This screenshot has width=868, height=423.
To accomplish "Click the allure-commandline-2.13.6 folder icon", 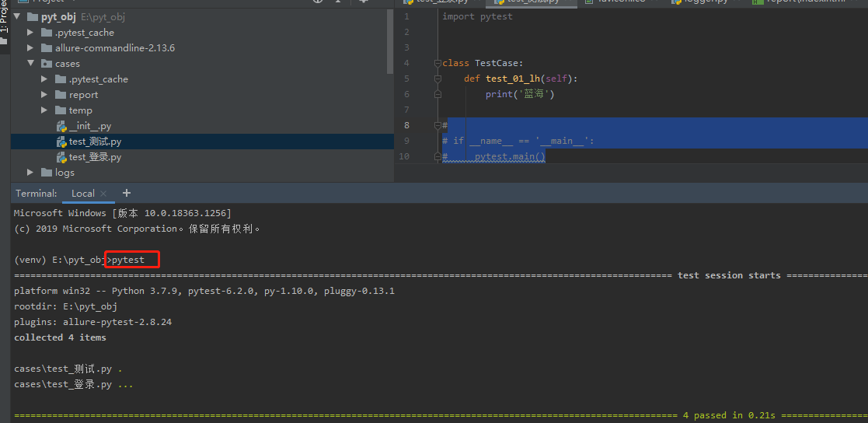I will (47, 47).
